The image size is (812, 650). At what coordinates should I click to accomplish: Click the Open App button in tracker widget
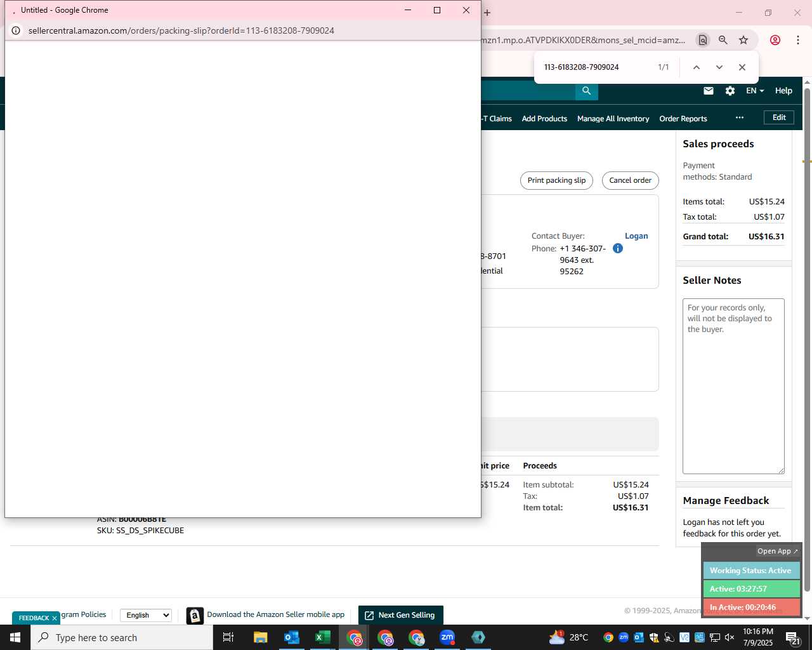coord(778,551)
